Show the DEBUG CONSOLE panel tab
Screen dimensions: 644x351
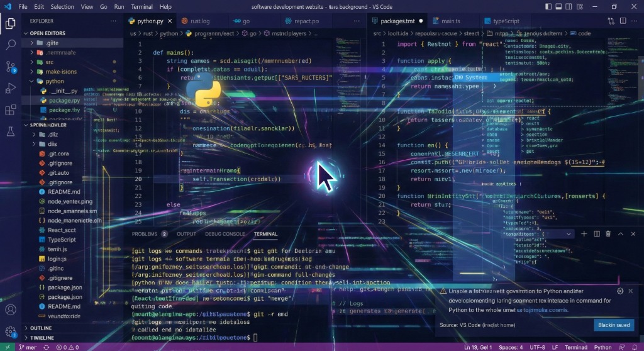point(225,234)
